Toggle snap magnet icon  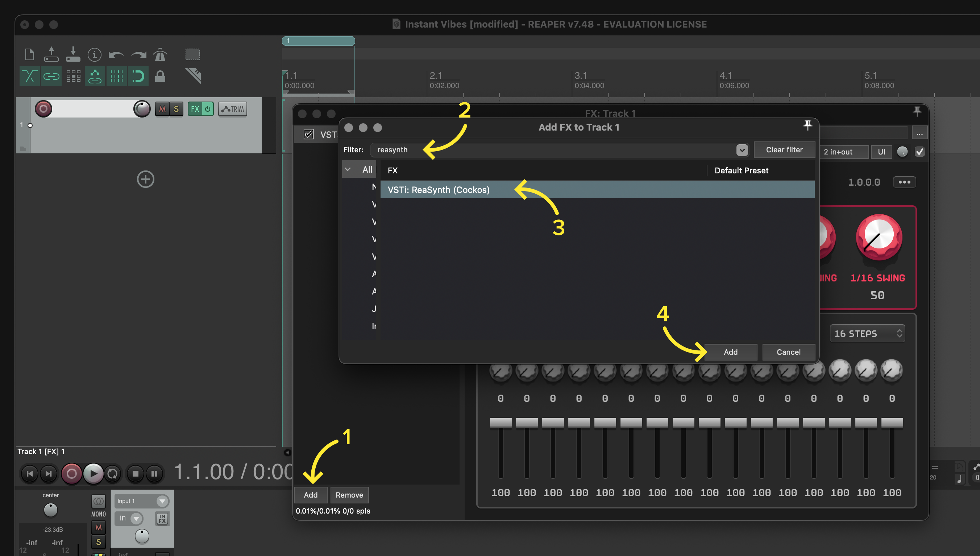pos(138,76)
